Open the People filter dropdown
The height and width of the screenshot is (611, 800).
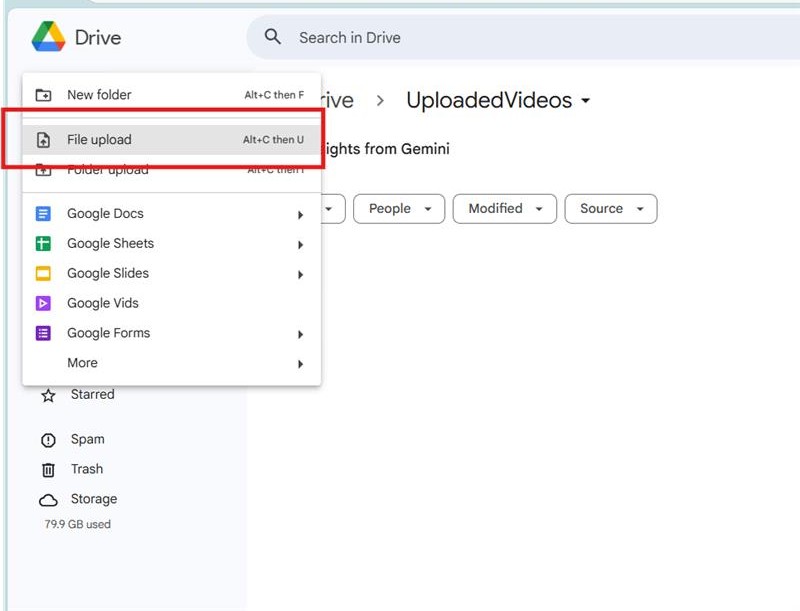pyautogui.click(x=398, y=208)
